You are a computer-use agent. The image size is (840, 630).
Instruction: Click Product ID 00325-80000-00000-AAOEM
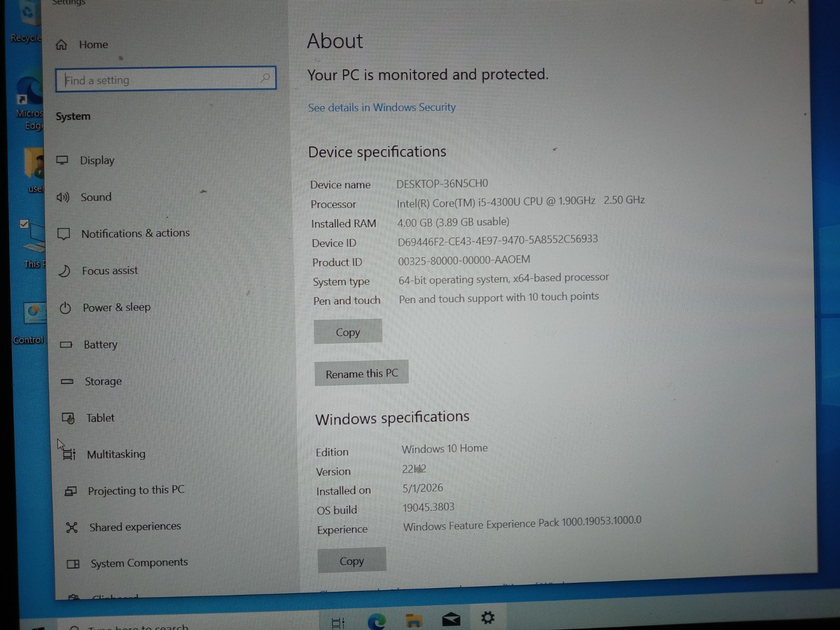click(464, 260)
